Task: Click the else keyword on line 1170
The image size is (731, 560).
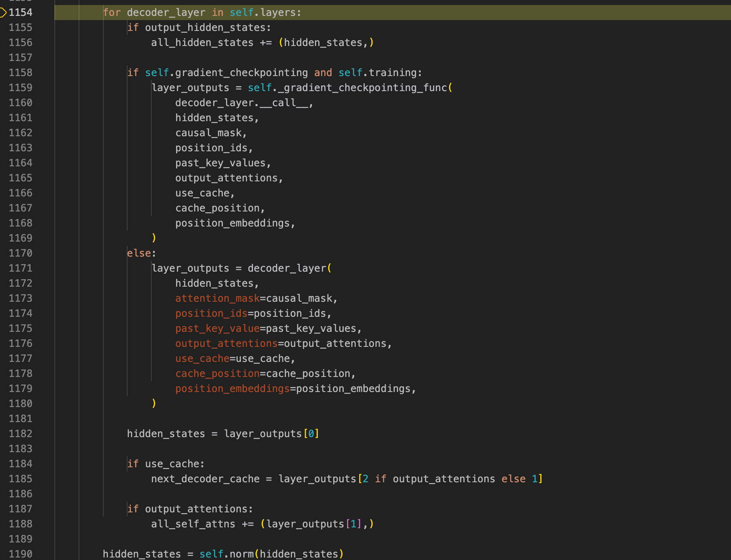Action: pyautogui.click(x=139, y=253)
